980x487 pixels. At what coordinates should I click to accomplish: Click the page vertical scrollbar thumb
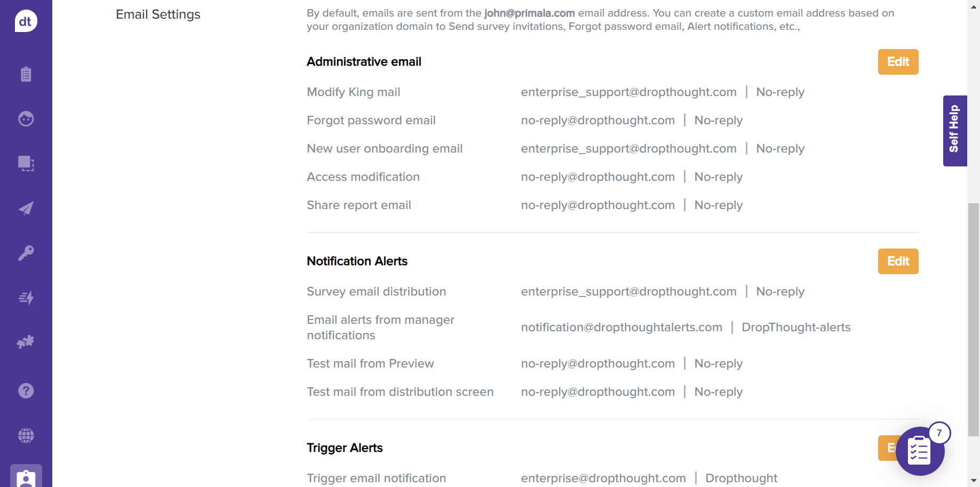coord(974,319)
